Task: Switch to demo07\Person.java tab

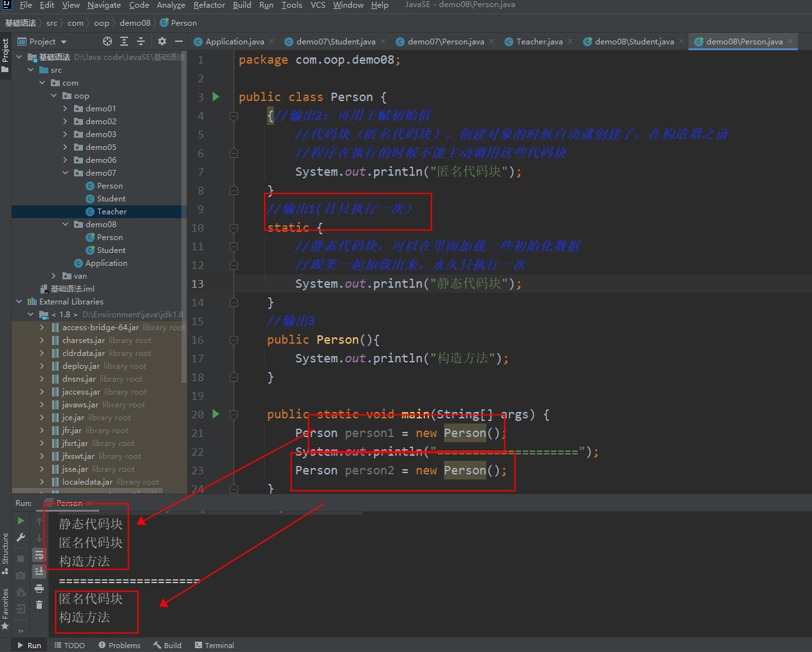Action: coord(445,41)
